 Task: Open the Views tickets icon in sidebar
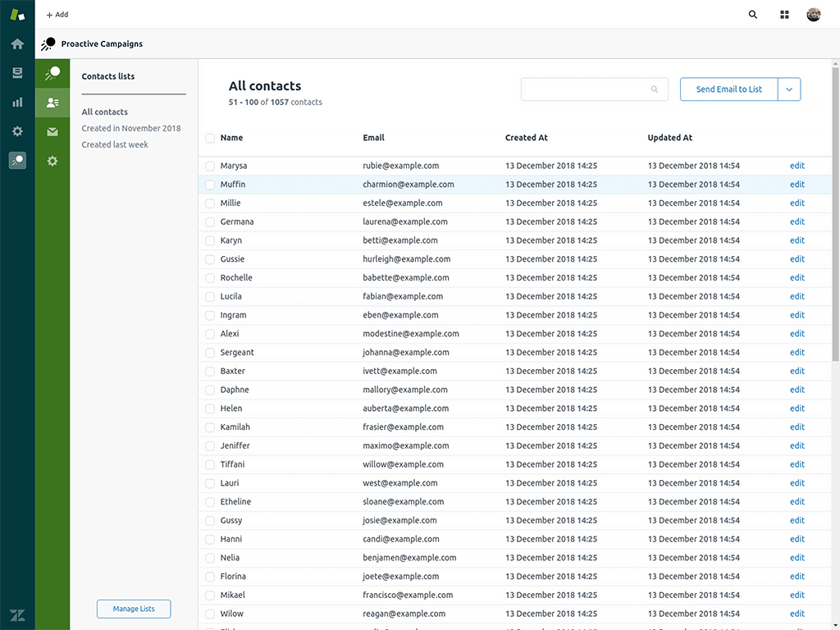tap(17, 73)
